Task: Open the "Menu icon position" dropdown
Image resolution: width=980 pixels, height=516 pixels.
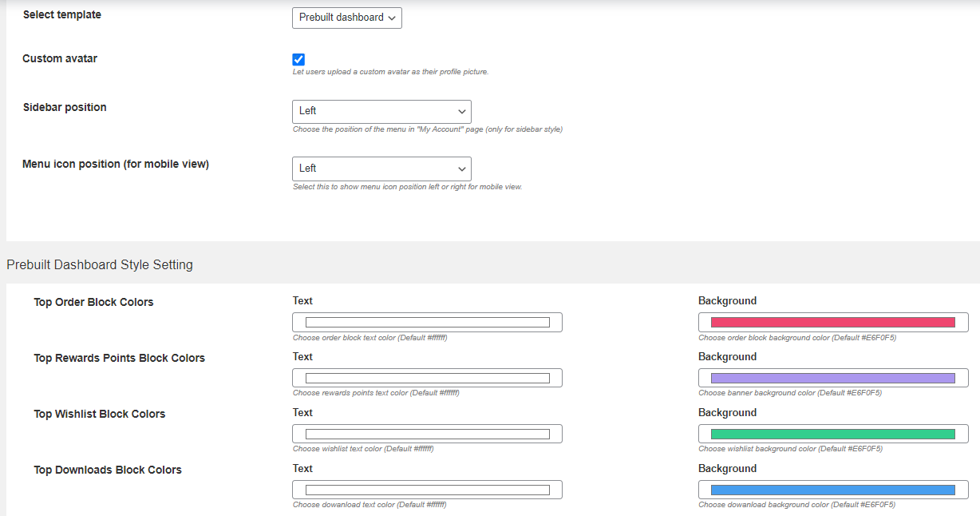Action: pos(381,169)
